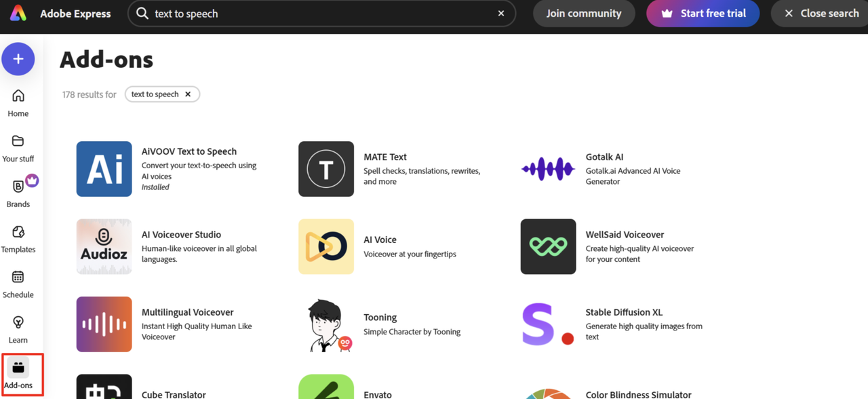Open the Cube Translator title
Viewport: 868px width, 399px height.
point(174,394)
